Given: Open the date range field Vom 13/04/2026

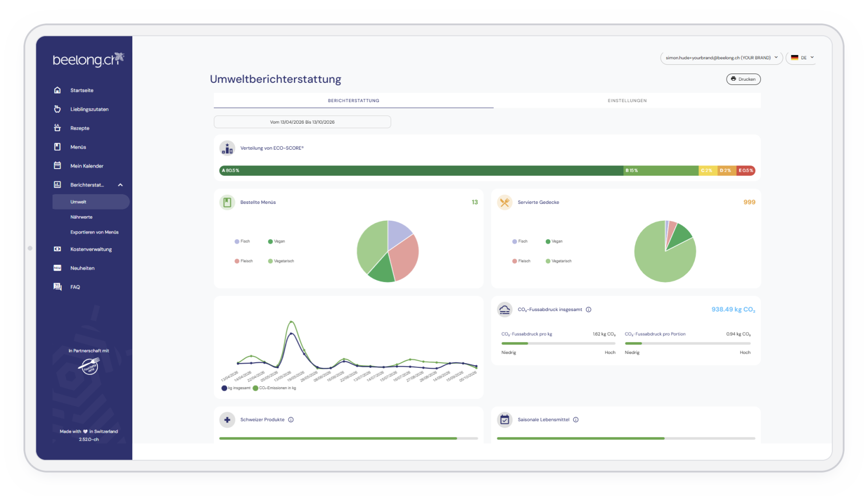Looking at the screenshot, I should tap(302, 122).
